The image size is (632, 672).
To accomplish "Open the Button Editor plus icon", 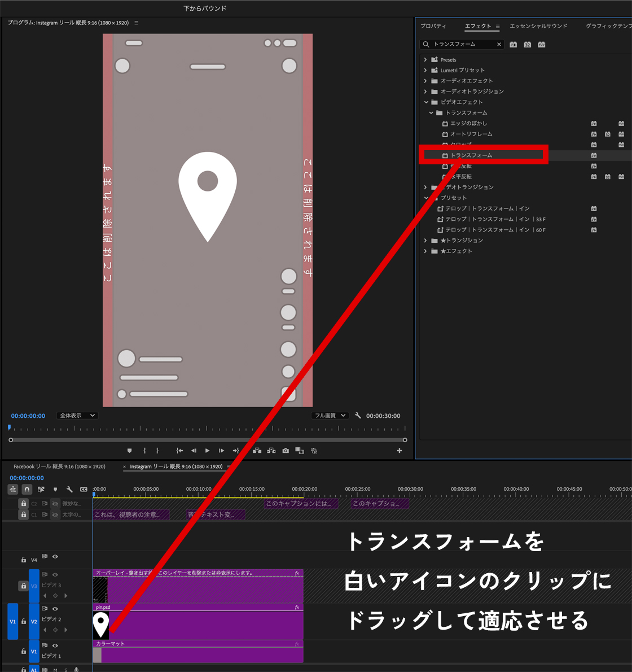I will (x=400, y=451).
